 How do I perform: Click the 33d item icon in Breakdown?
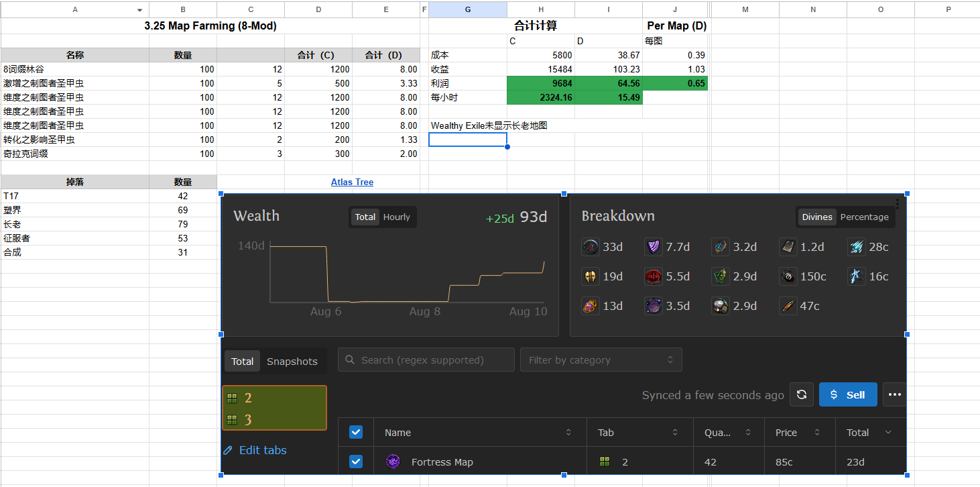click(x=590, y=247)
